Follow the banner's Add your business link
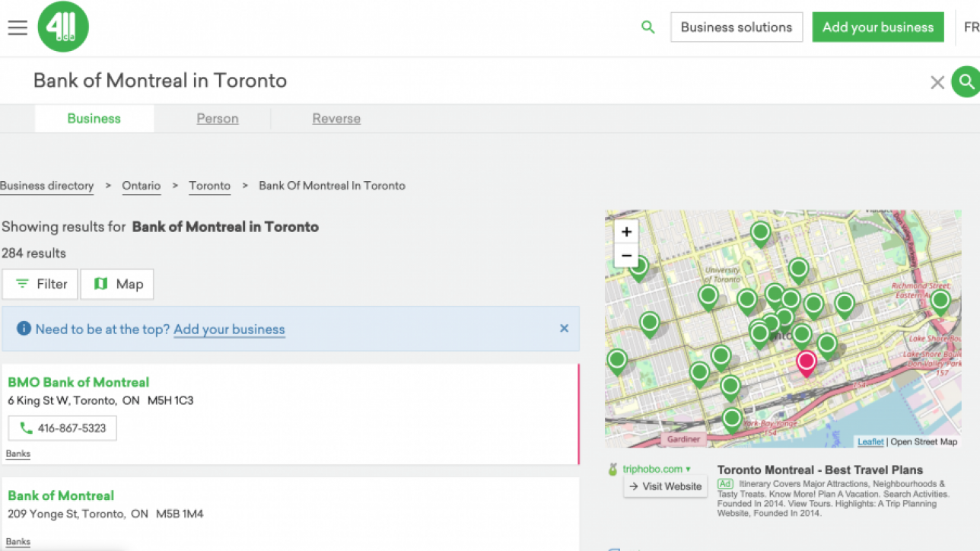 [x=229, y=330]
